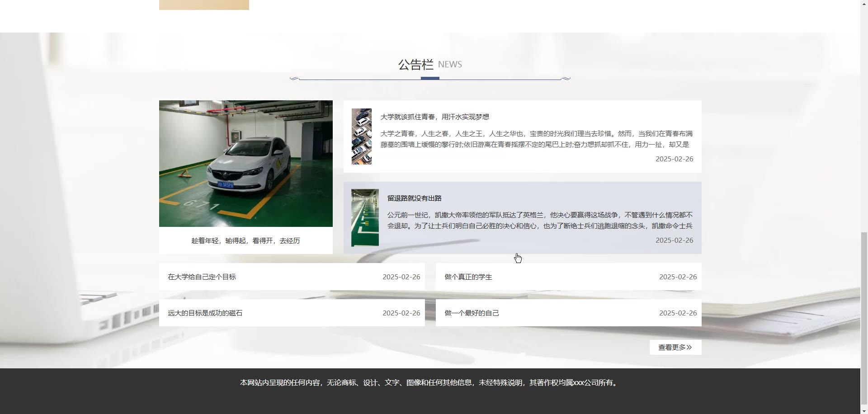This screenshot has height=414, width=868.
Task: Open 做一个最好的自己 news item
Action: tap(472, 313)
